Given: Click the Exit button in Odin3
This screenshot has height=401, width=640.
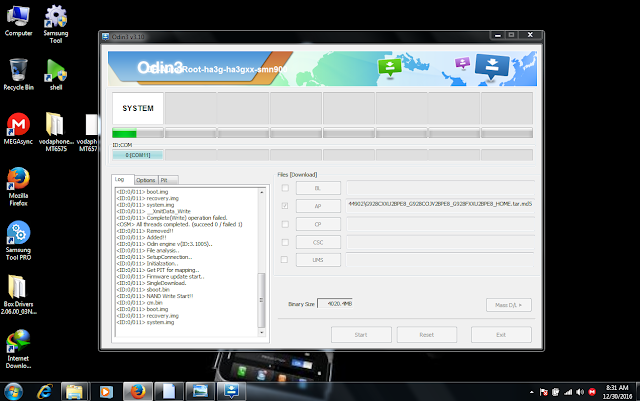Looking at the screenshot, I should point(501,334).
